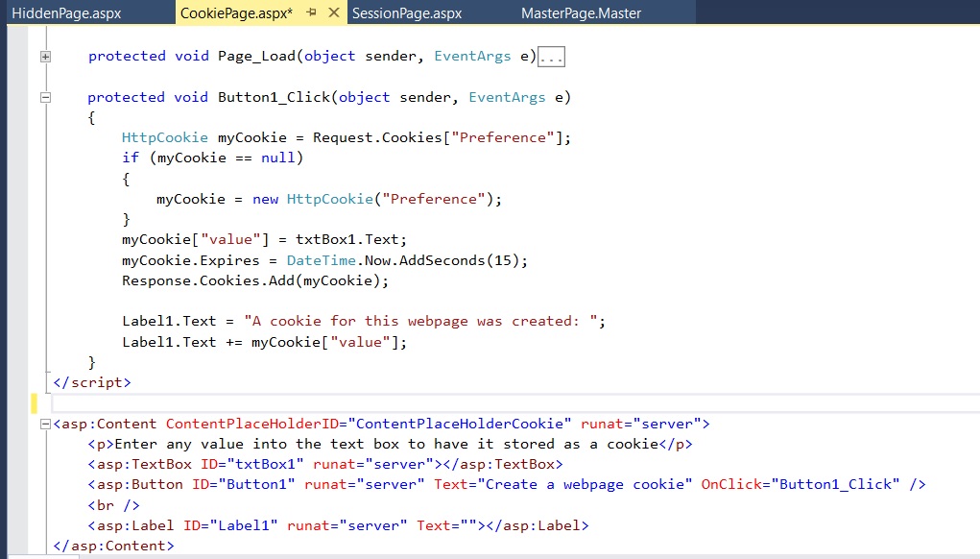980x559 pixels.
Task: Collapse the Button1_Click method
Action: [x=46, y=98]
